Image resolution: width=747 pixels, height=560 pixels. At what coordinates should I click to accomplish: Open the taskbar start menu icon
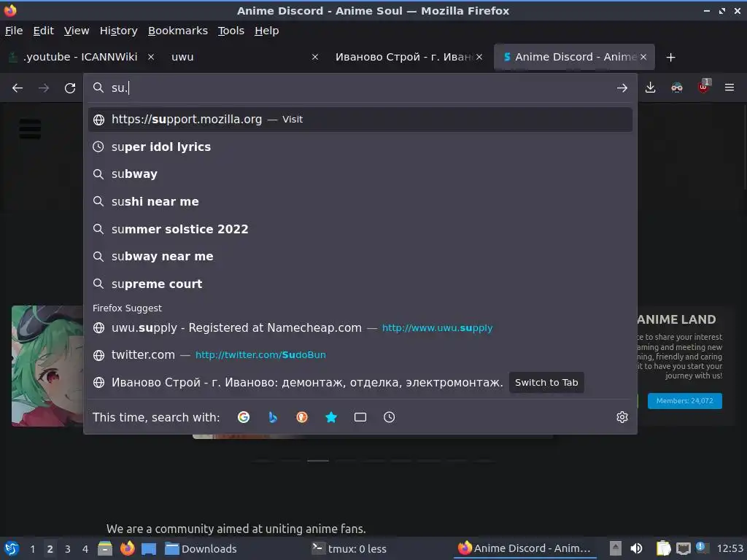12,548
